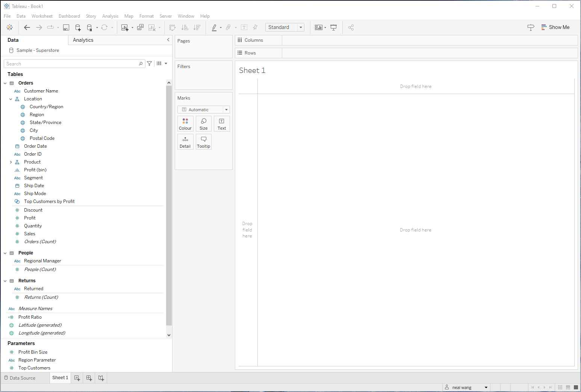
Task: Click the filter icon beside the search box
Action: (x=150, y=64)
